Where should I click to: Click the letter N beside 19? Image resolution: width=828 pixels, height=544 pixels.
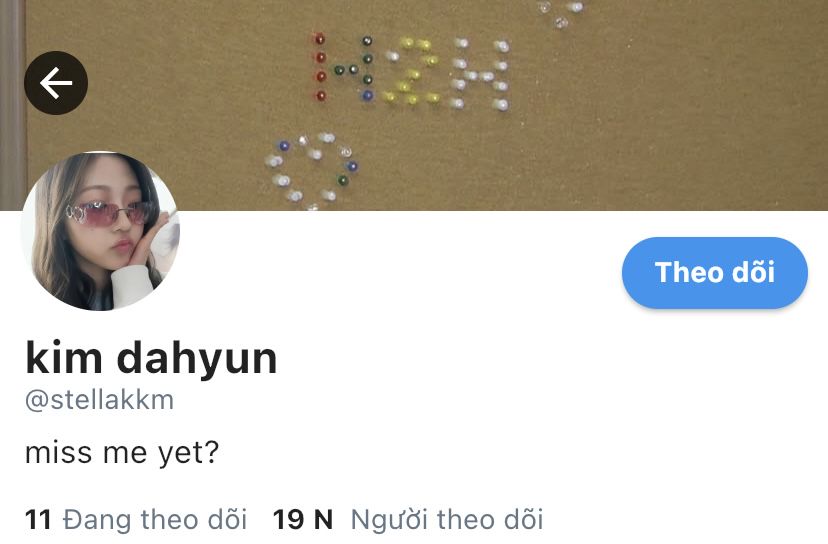pyautogui.click(x=323, y=519)
